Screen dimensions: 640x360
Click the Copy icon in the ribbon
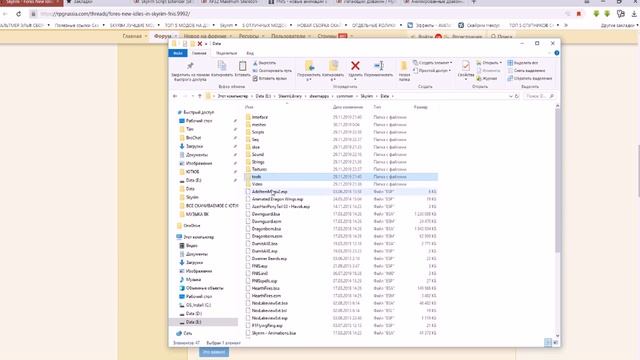(x=222, y=66)
